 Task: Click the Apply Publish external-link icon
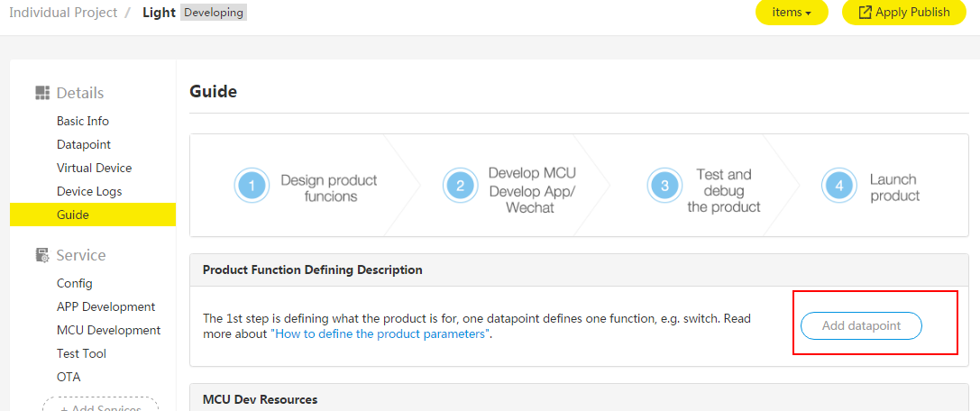coord(866,13)
